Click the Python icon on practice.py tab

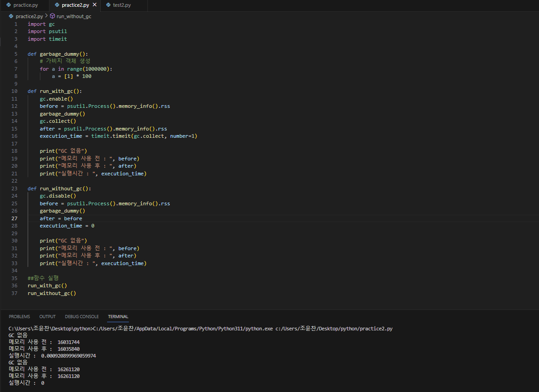9,5
